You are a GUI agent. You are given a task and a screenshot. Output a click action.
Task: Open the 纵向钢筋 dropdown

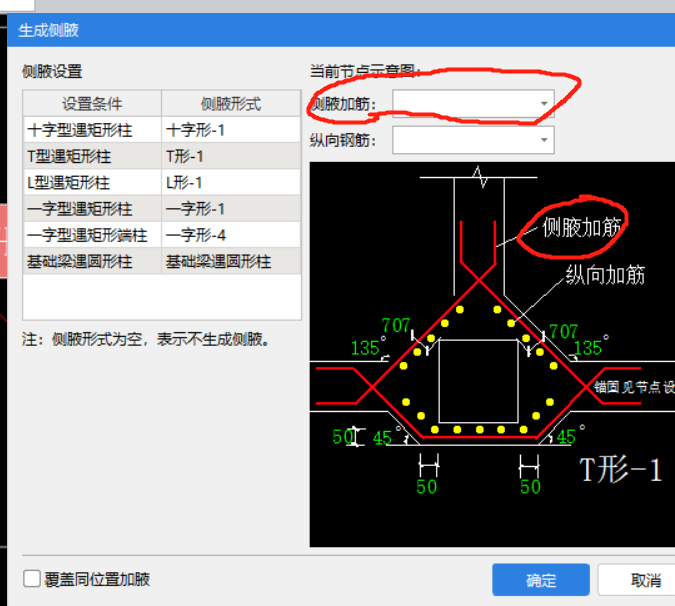click(473, 140)
